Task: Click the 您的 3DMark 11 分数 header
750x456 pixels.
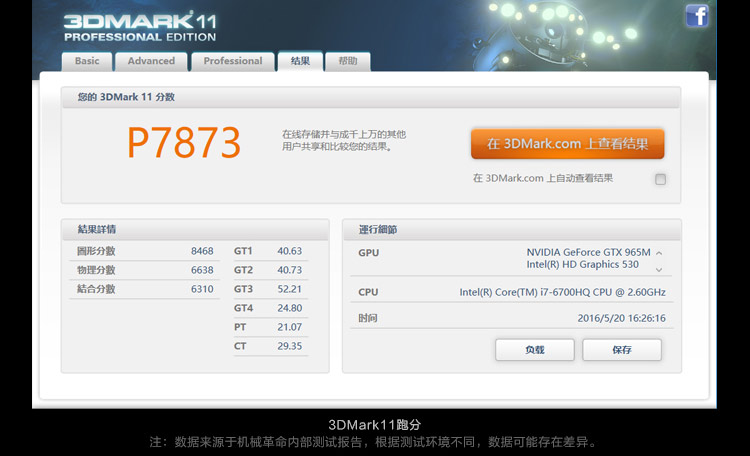Action: click(371, 97)
